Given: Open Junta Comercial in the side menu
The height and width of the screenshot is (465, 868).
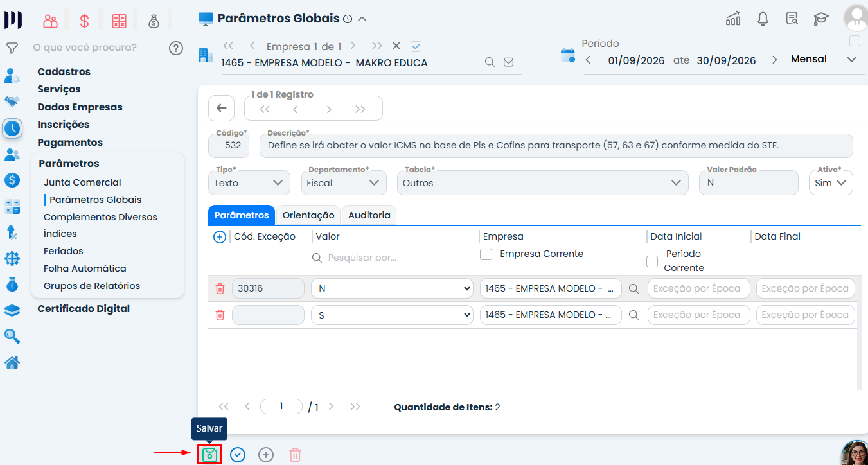Looking at the screenshot, I should [82, 182].
